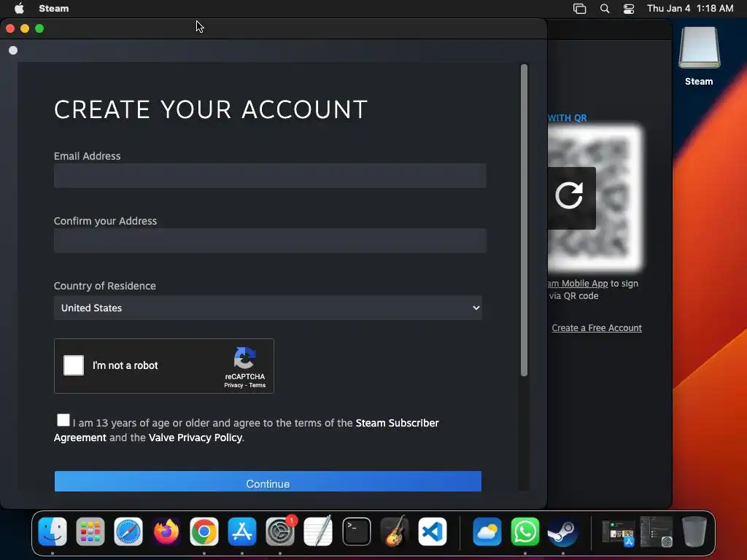Image resolution: width=747 pixels, height=560 pixels.
Task: Click the Email Address input field
Action: pyautogui.click(x=270, y=176)
